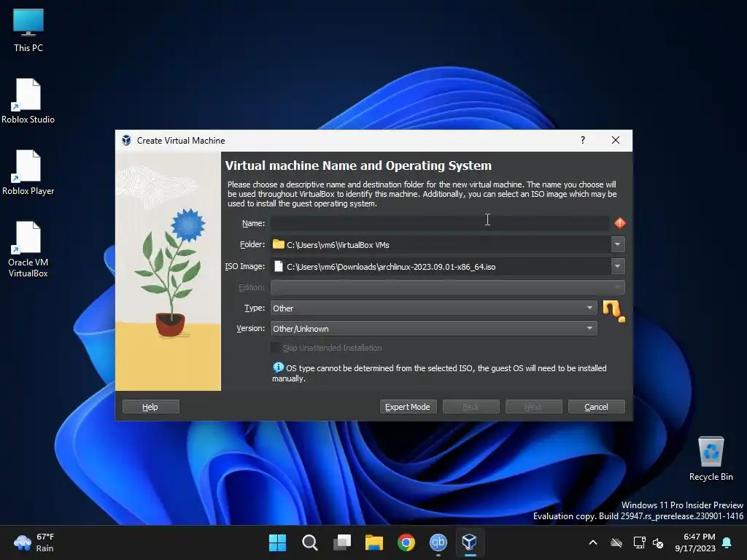Expand the Folder dropdown arrow
Viewport: 747px width, 560px height.
tap(617, 244)
